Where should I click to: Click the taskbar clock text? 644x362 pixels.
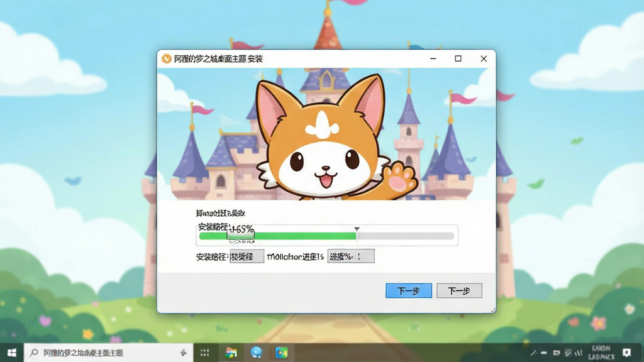pos(601,353)
